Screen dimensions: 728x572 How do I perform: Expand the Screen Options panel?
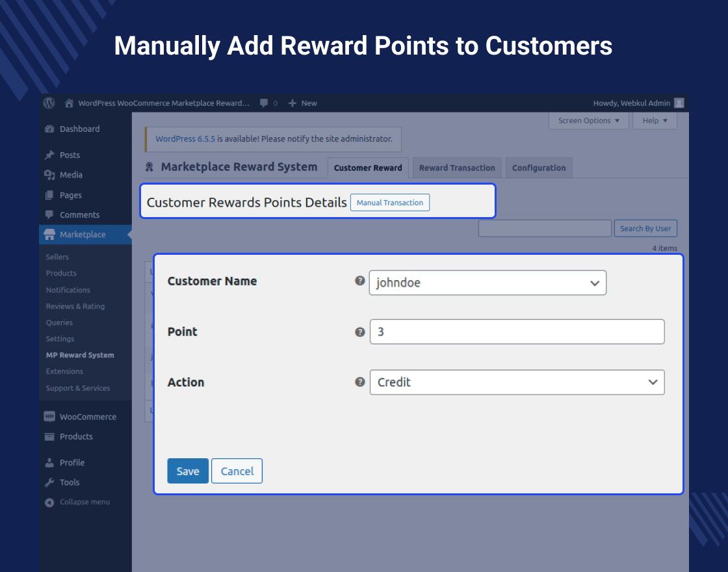(588, 120)
